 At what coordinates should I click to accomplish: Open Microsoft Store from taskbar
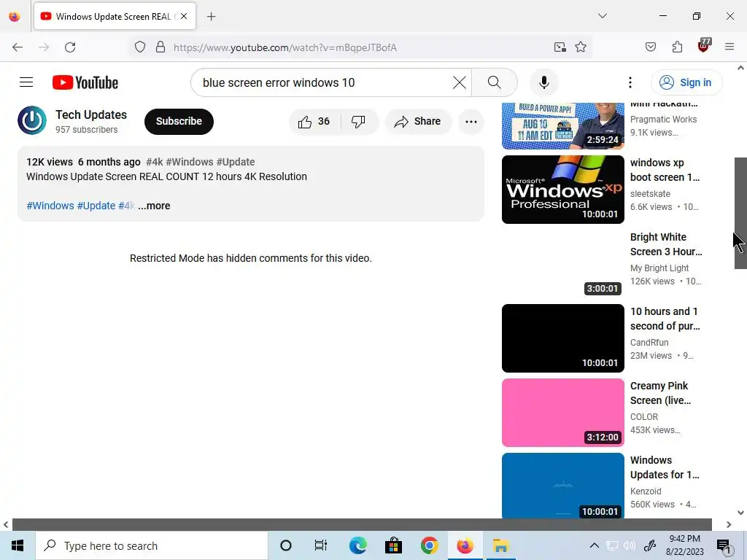(x=393, y=545)
